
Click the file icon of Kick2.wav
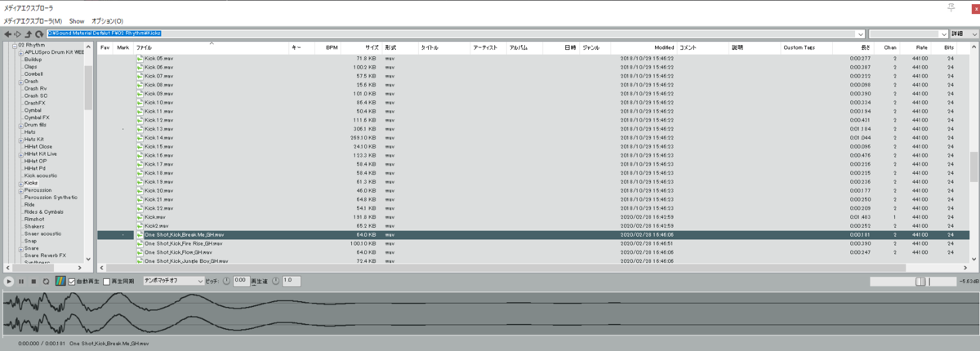tap(140, 225)
